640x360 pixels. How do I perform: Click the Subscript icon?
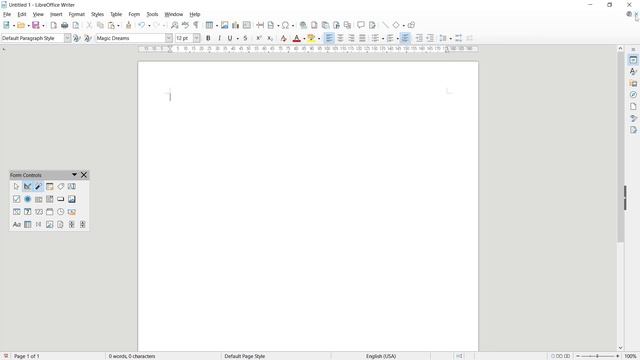(270, 38)
